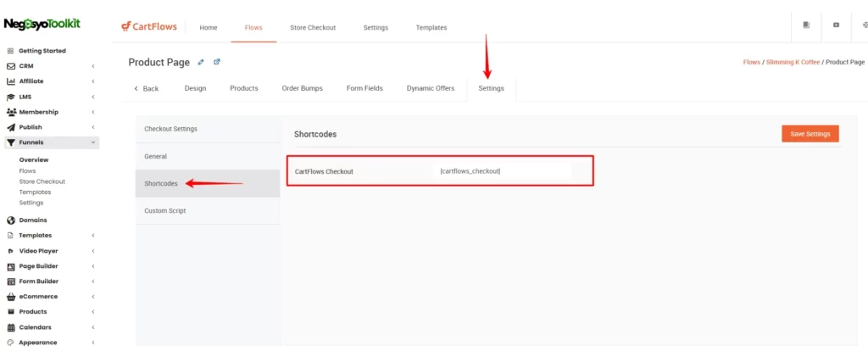Click the Appearance palette icon
Image resolution: width=868 pixels, height=351 pixels.
coord(10,343)
